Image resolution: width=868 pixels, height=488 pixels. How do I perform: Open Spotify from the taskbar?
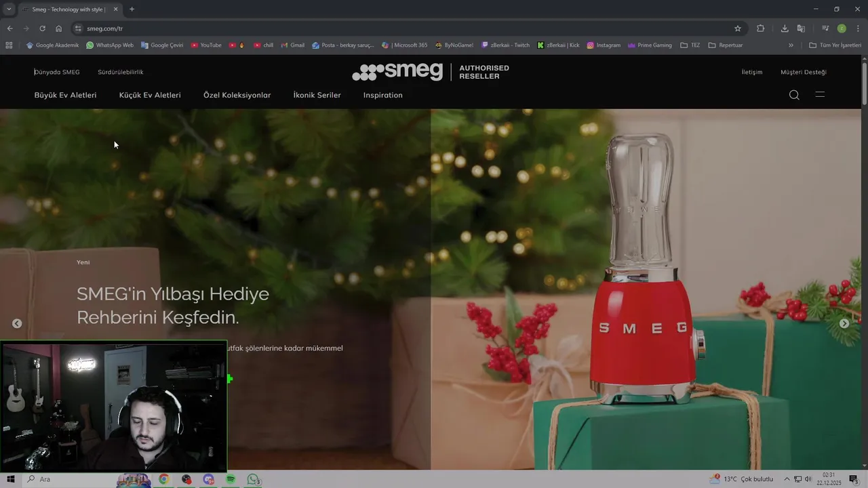point(231,479)
